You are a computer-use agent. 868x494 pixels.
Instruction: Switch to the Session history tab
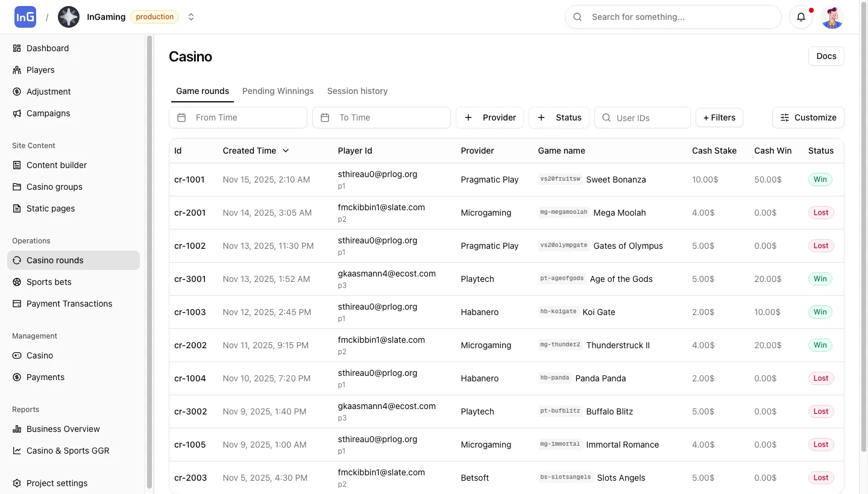tap(357, 91)
